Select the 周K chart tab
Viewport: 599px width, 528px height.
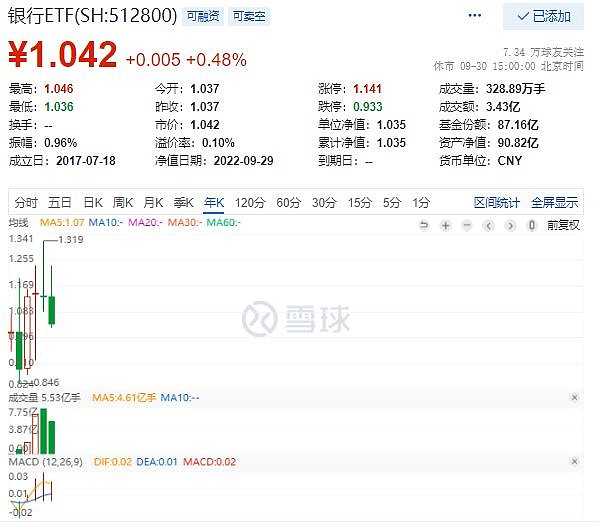tap(123, 202)
